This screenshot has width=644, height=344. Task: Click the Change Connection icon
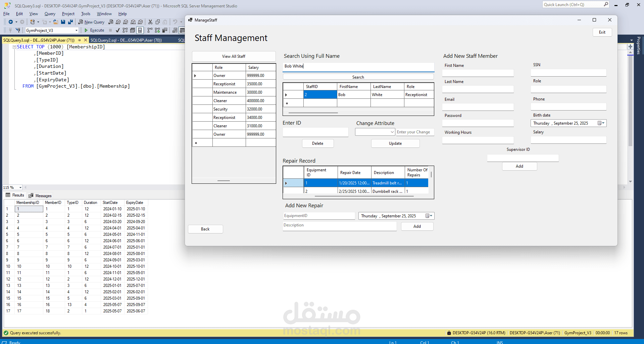(18, 30)
